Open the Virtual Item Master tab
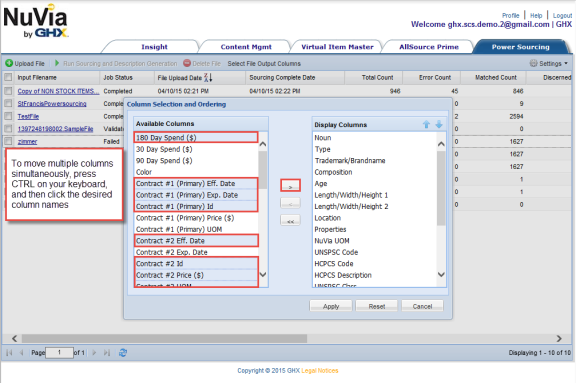The image size is (576, 383). [337, 47]
